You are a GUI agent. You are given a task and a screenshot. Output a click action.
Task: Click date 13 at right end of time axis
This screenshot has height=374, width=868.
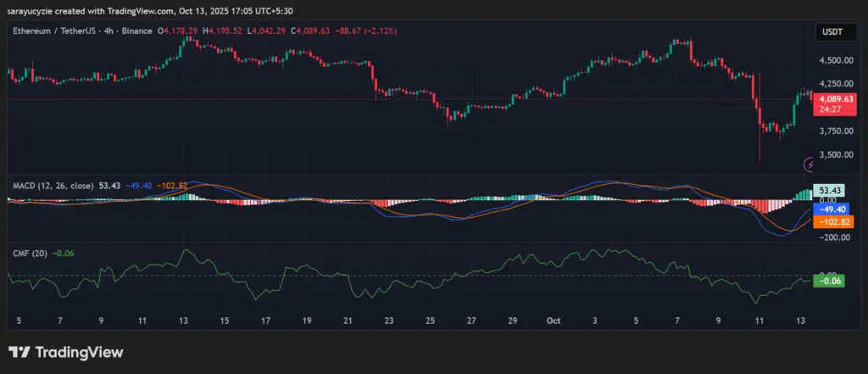[799, 321]
